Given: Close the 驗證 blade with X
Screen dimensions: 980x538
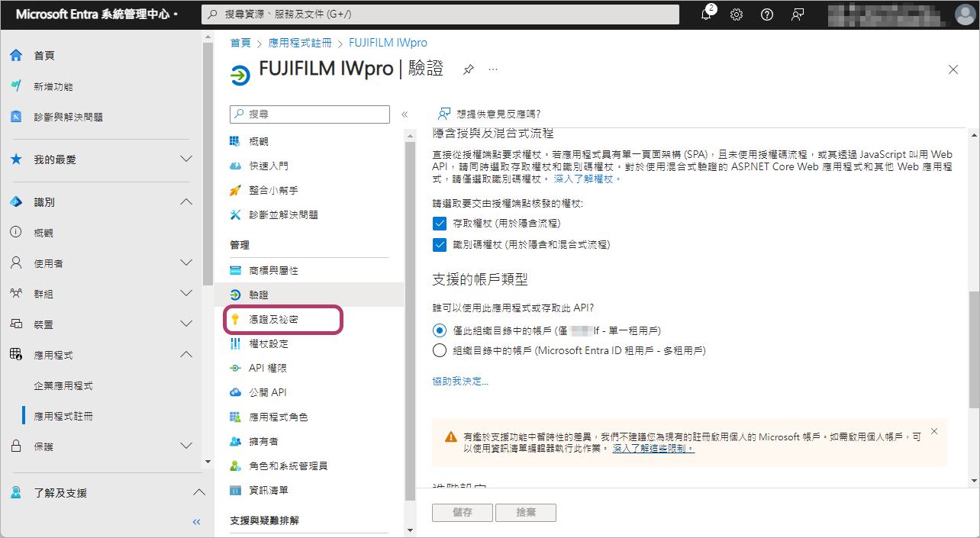Looking at the screenshot, I should [953, 69].
